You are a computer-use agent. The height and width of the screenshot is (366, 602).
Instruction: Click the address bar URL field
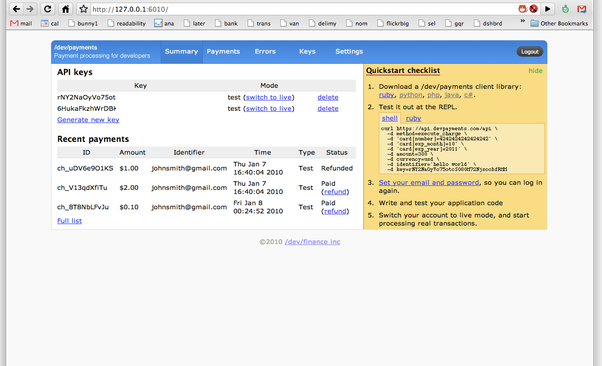pos(303,9)
